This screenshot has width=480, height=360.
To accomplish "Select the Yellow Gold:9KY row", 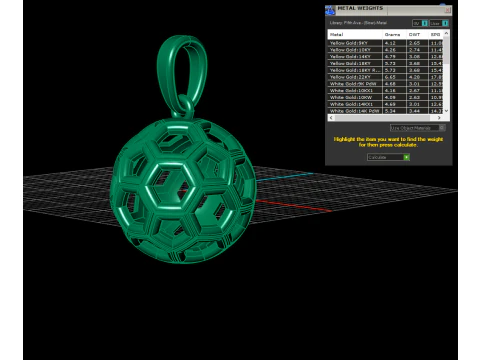I will click(386, 43).
